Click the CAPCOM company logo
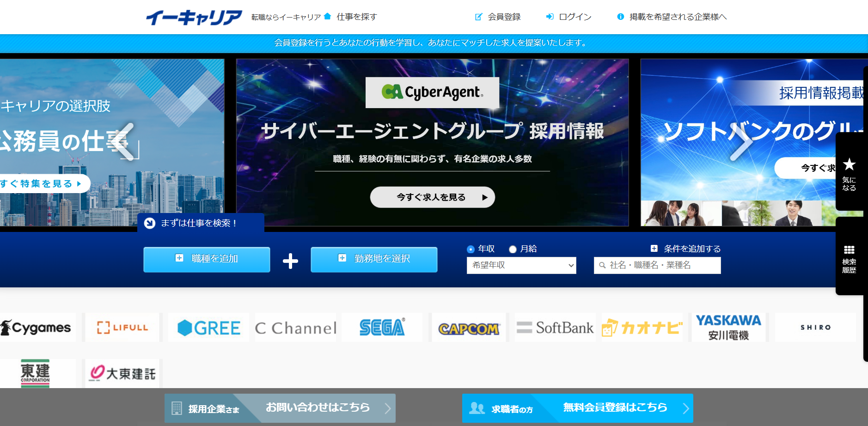The height and width of the screenshot is (426, 868). (469, 329)
